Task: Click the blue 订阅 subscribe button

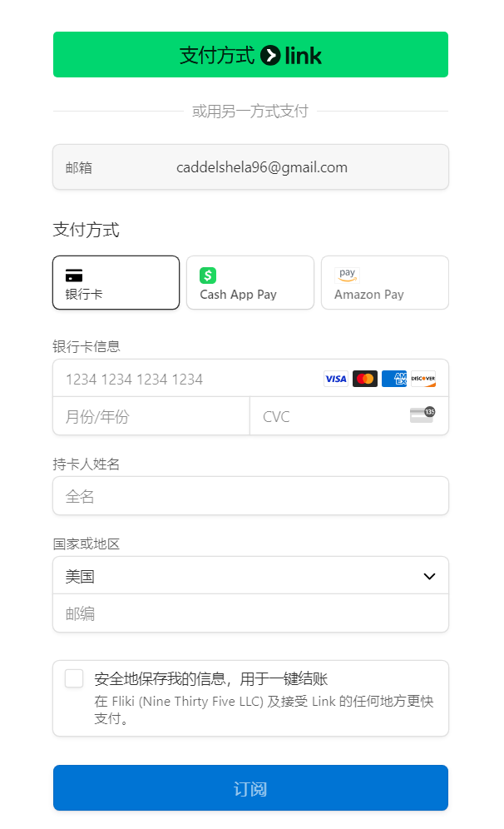Action: point(250,787)
